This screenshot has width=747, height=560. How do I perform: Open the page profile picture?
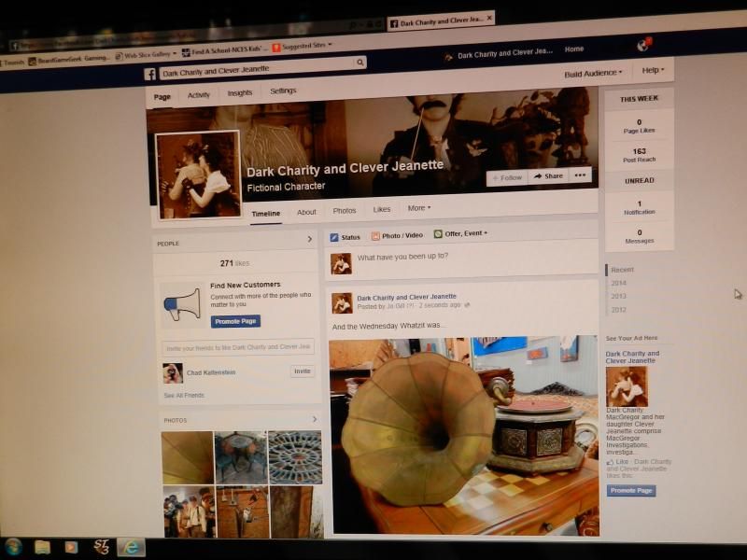pyautogui.click(x=198, y=175)
